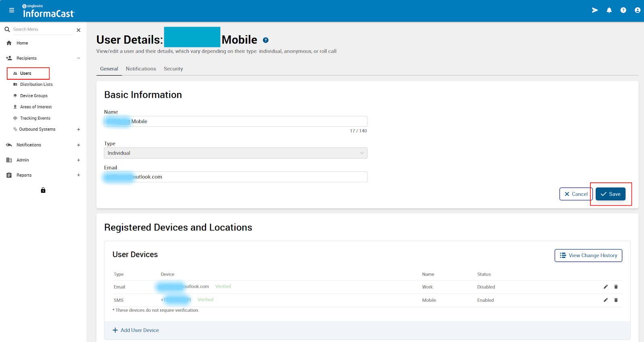Click the Areas of Interest pin icon

click(15, 107)
